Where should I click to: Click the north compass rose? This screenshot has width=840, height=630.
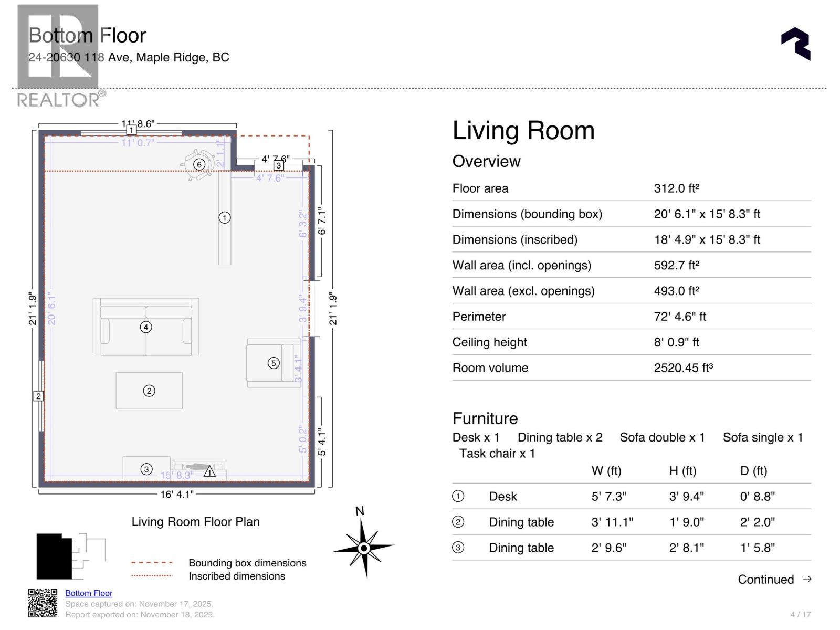click(364, 548)
